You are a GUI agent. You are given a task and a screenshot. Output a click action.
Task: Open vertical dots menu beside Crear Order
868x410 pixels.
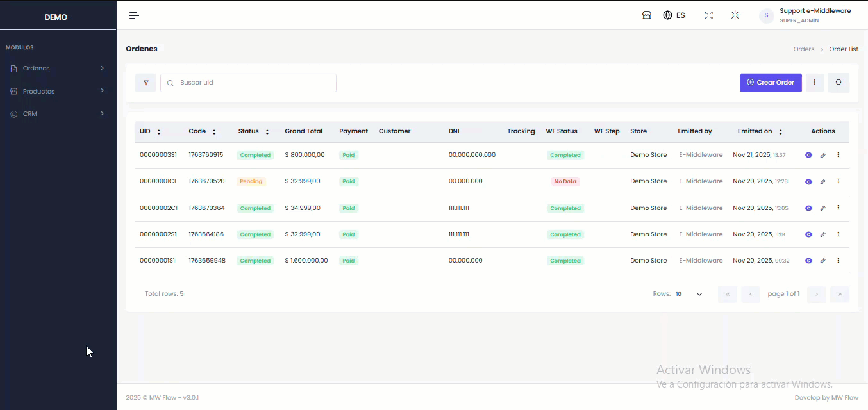(x=814, y=82)
